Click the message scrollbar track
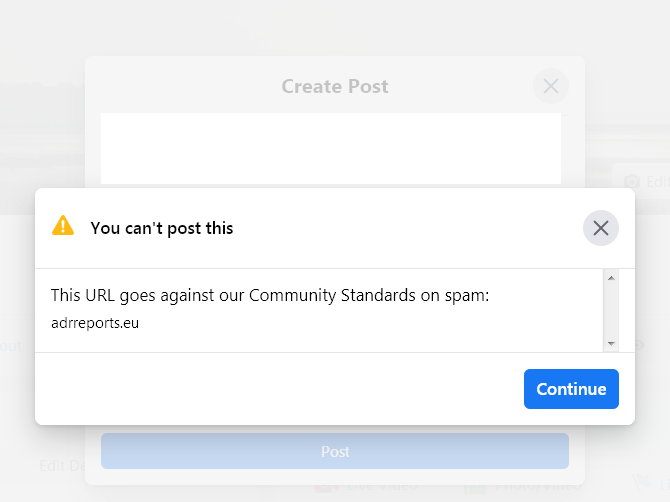The image size is (670, 502). coord(611,310)
